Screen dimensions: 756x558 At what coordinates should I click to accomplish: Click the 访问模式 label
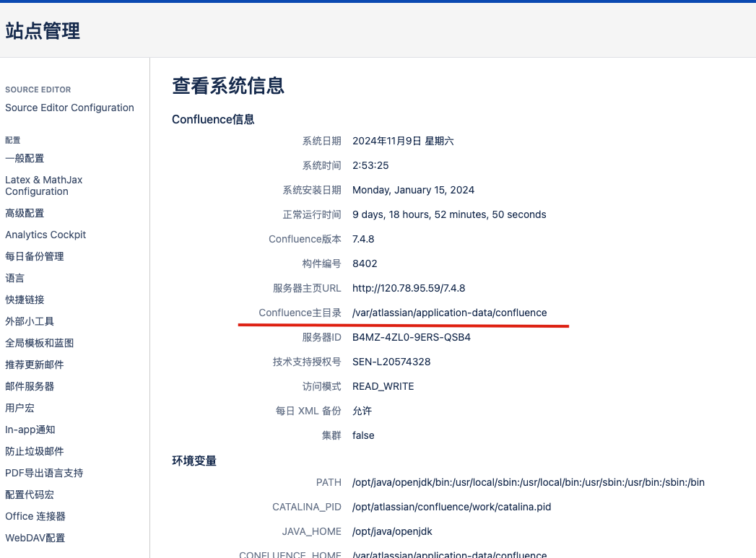click(x=321, y=387)
